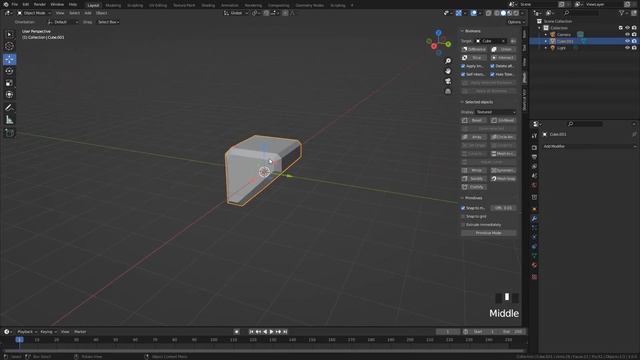Click the Play animation button
Image resolution: width=640 pixels, height=360 pixels.
point(271,332)
